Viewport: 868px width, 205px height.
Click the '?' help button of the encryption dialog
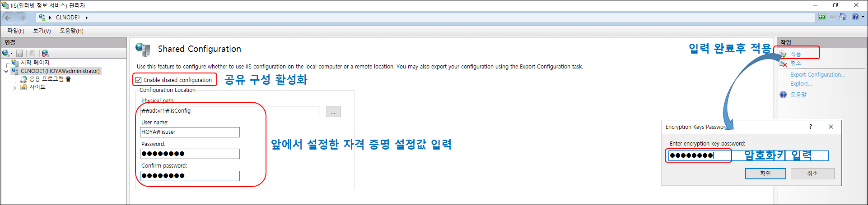[x=811, y=127]
